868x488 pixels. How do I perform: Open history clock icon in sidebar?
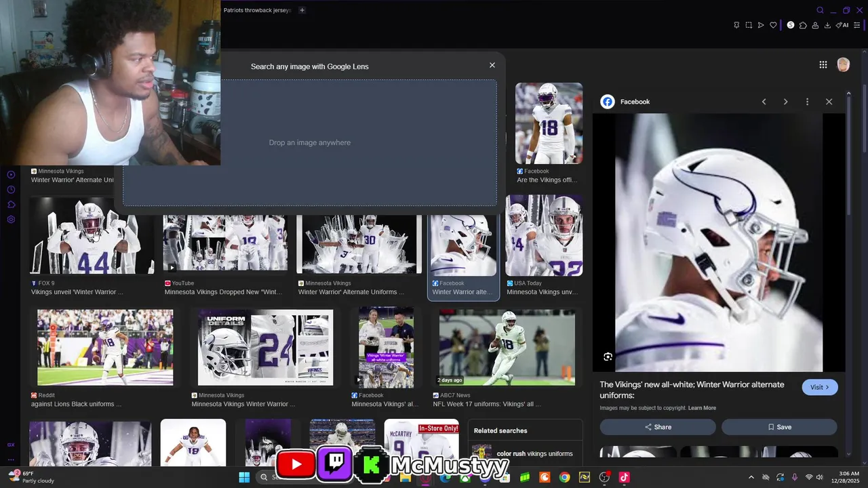[11, 190]
